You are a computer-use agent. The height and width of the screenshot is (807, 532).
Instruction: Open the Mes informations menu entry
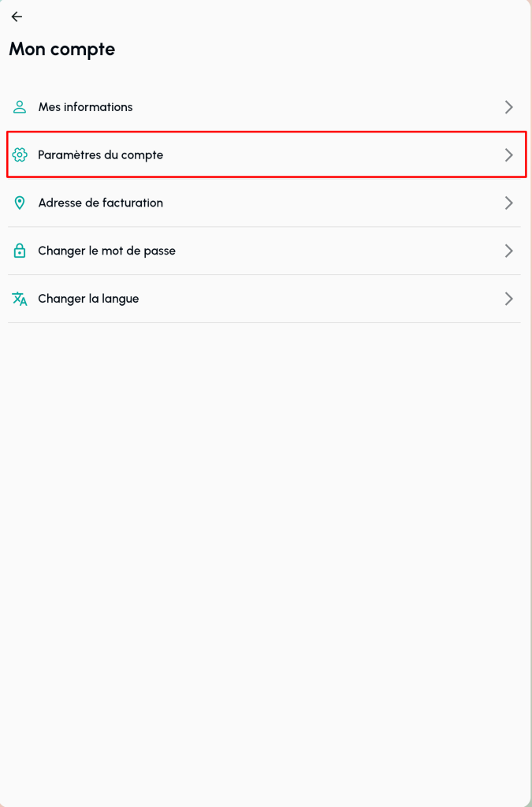click(x=85, y=107)
